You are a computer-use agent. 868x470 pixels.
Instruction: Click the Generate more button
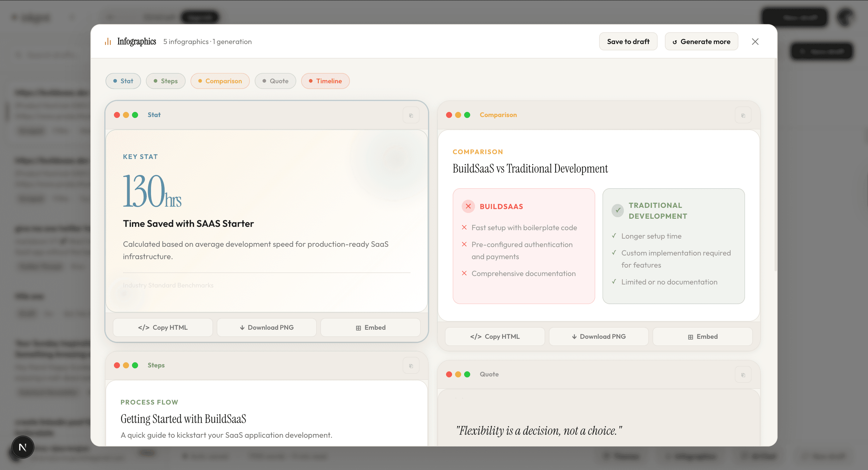click(x=701, y=41)
